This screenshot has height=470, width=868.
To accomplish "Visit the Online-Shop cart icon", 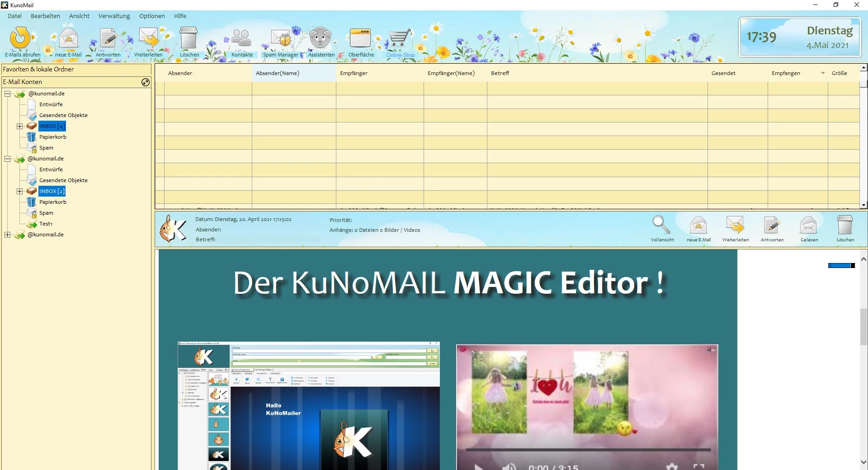I will click(x=400, y=38).
